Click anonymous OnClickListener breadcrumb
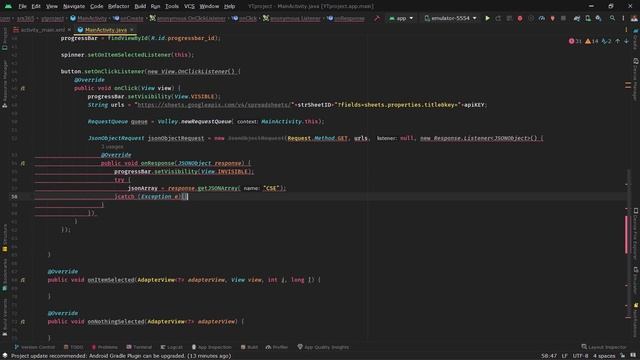Image resolution: width=640 pixels, height=360 pixels. [188, 18]
